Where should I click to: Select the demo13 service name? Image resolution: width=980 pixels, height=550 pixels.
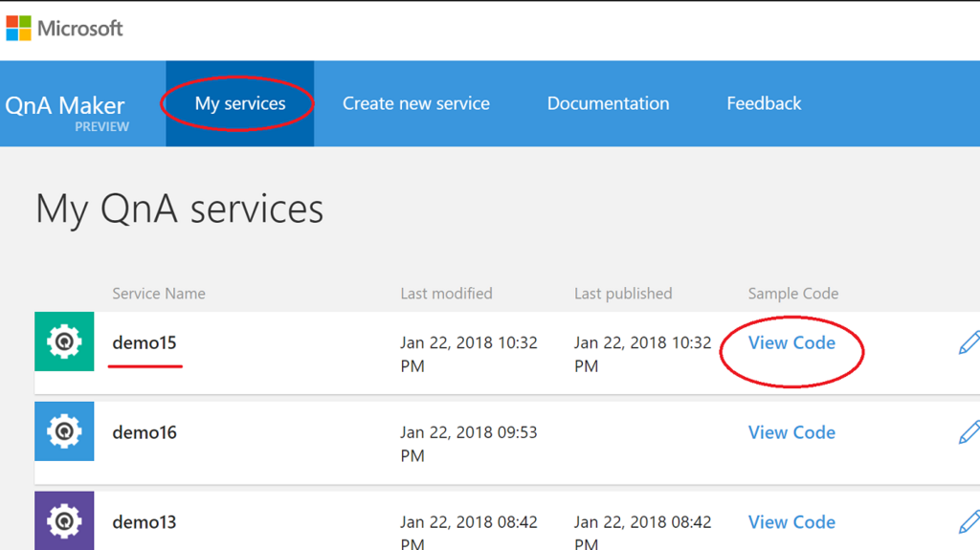tap(145, 522)
